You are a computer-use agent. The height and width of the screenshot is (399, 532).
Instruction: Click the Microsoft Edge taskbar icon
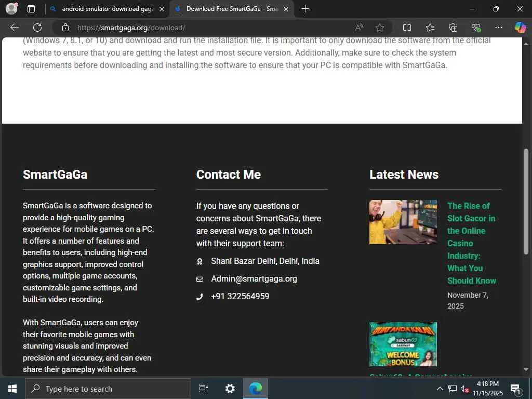pos(256,389)
